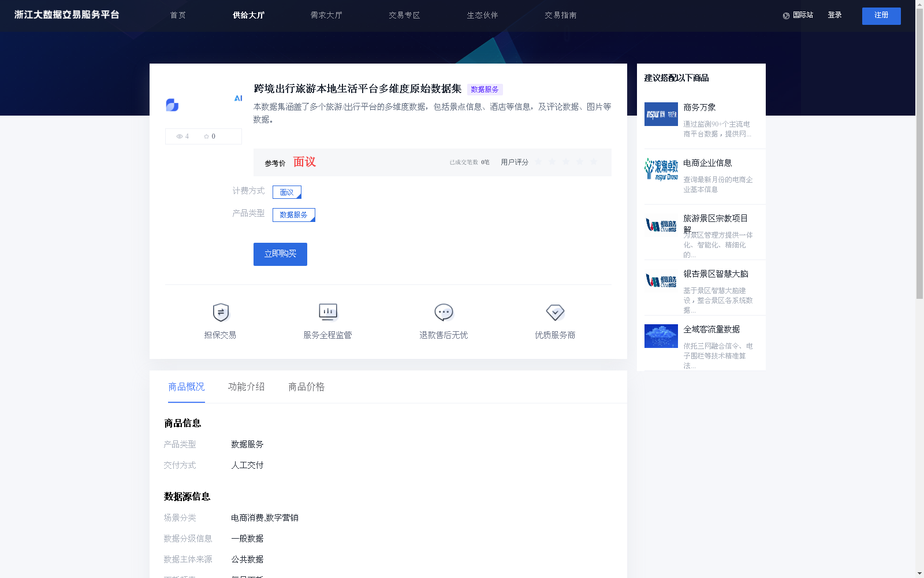Select 数据服务 product type option

(x=294, y=215)
